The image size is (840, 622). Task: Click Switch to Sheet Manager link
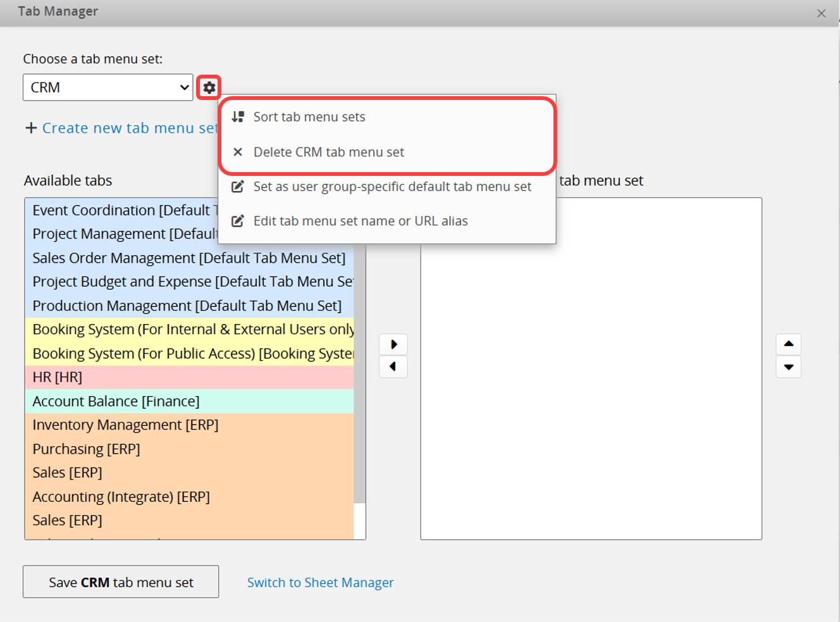320,583
